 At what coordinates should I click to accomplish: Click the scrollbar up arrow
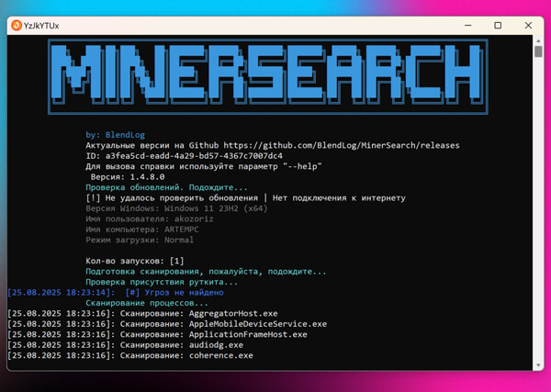538,40
